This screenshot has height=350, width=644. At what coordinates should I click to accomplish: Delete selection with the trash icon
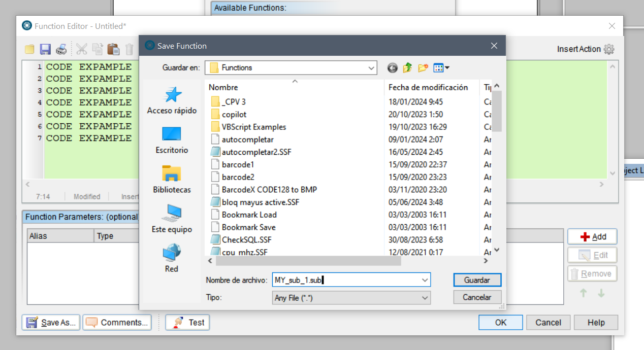point(130,49)
